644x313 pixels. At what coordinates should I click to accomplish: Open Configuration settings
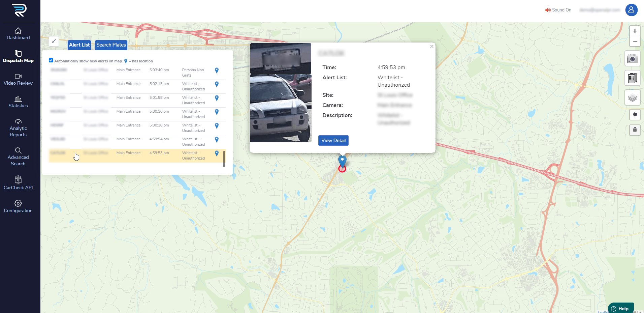pos(18,206)
